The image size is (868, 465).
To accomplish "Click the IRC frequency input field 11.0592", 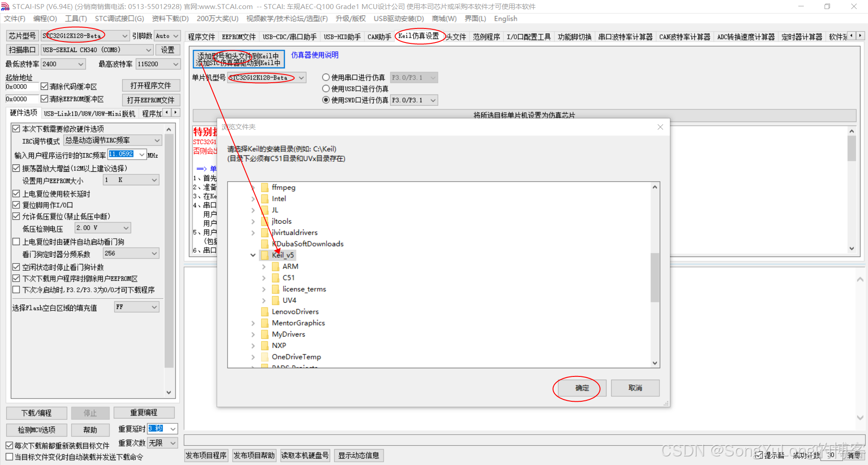I will click(124, 154).
